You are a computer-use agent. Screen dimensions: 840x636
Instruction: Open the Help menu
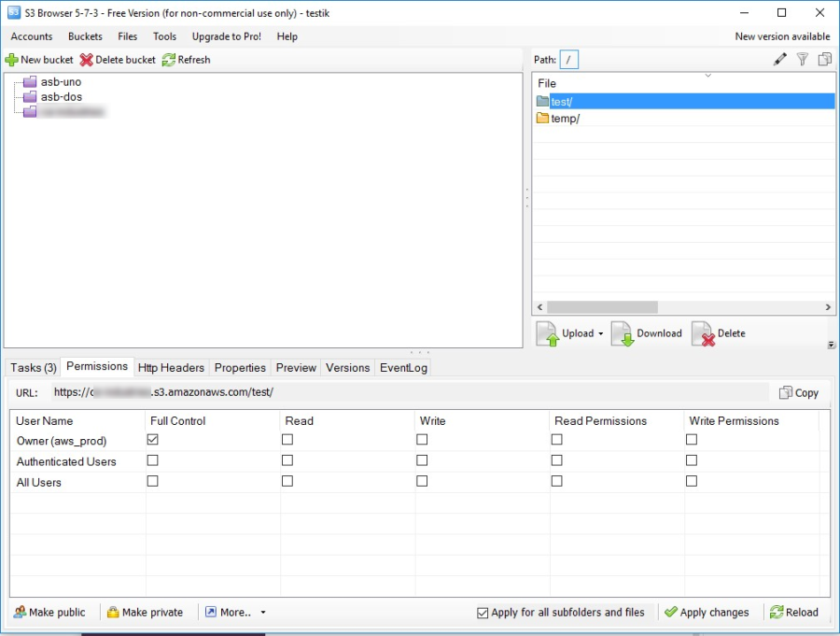287,36
